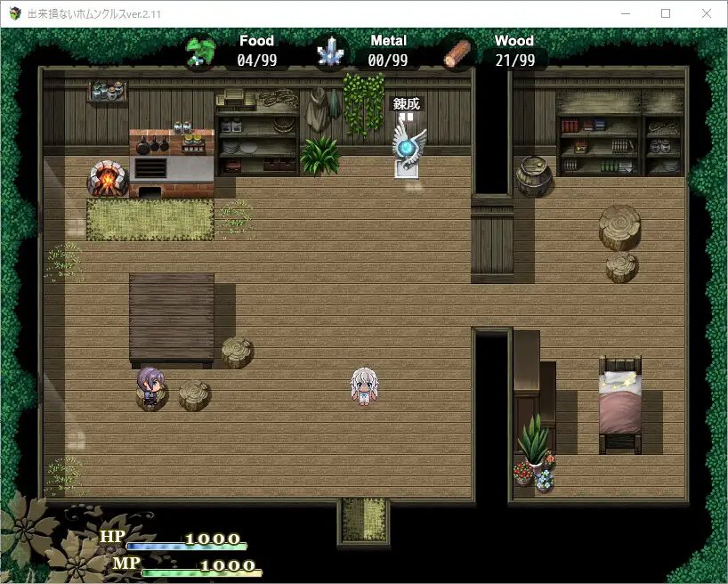Click the purple-haired character sitting on stump
This screenshot has width=728, height=584.
click(150, 387)
